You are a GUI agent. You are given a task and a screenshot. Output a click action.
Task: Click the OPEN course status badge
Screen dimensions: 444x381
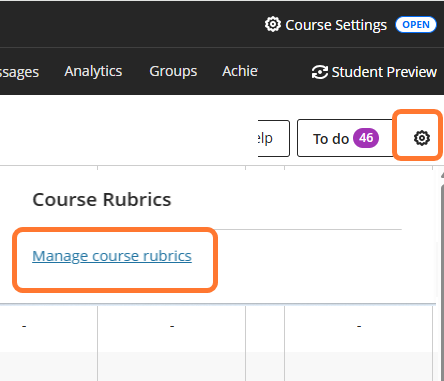[416, 25]
